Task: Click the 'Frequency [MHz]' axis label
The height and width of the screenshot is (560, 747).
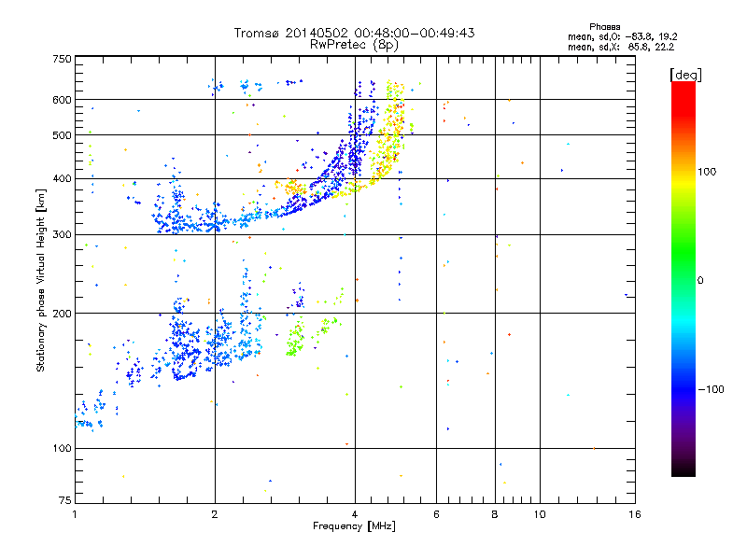Action: coord(354,526)
